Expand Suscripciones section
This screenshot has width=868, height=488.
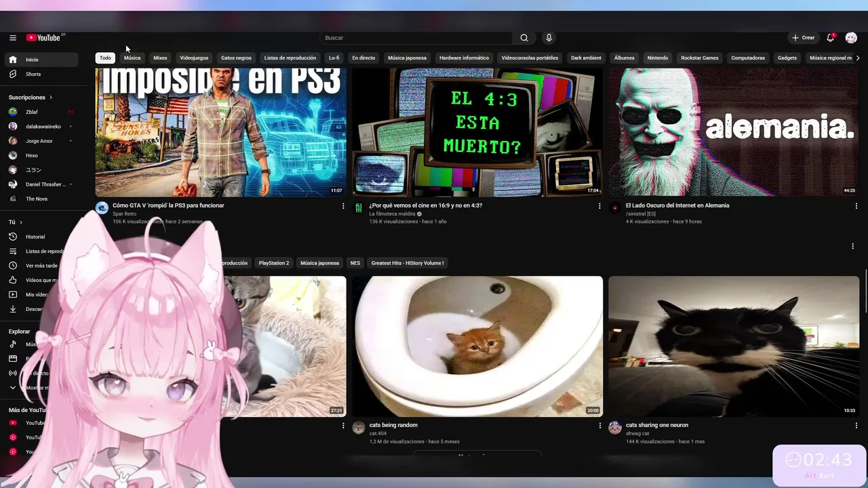click(x=31, y=98)
